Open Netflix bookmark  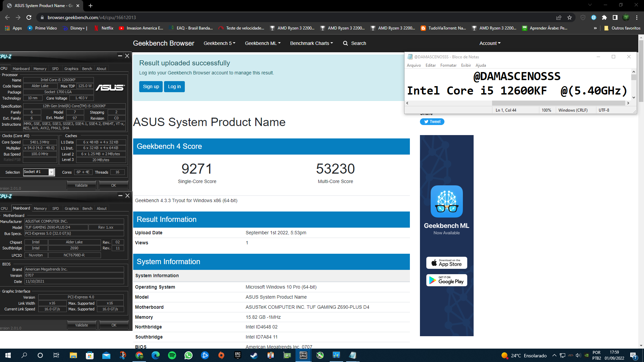(104, 28)
